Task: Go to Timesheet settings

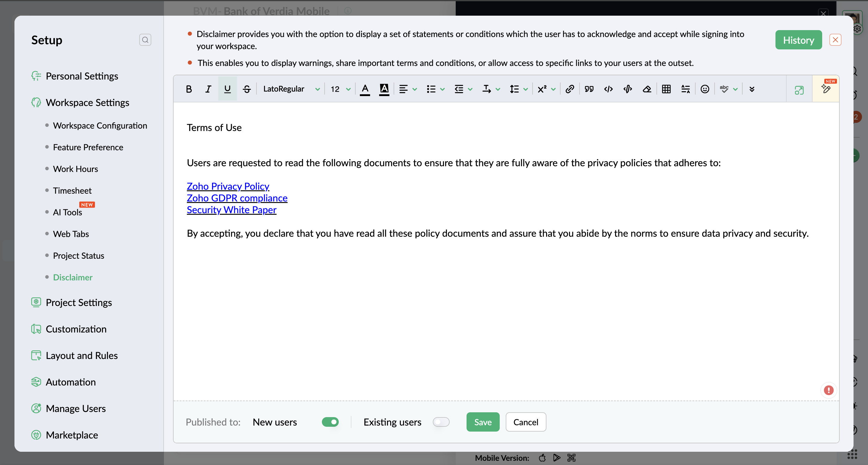Action: pos(72,191)
